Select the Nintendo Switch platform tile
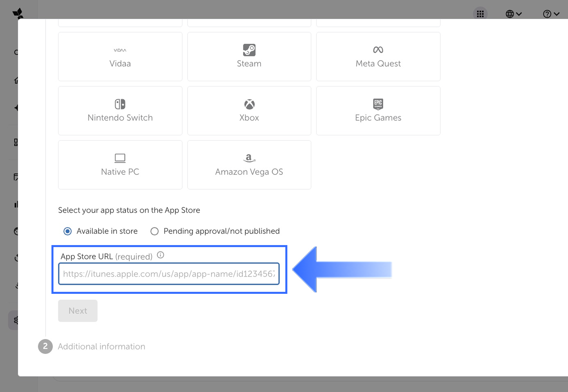Image resolution: width=568 pixels, height=392 pixels. coord(120,111)
